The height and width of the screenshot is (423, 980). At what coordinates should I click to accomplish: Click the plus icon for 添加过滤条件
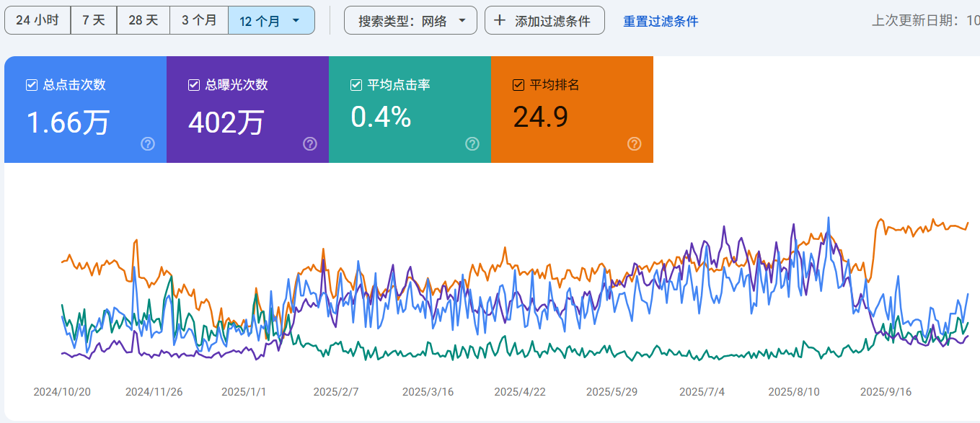point(500,20)
